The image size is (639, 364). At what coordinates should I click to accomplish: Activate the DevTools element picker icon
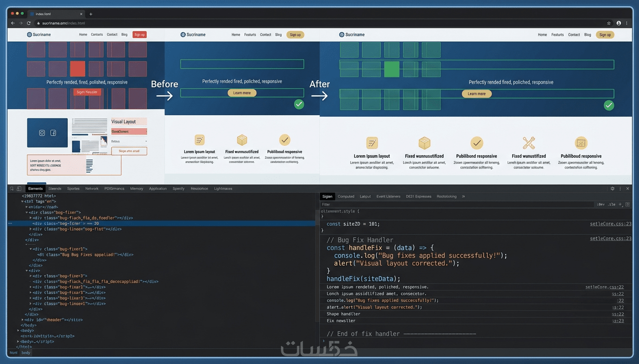[12, 188]
